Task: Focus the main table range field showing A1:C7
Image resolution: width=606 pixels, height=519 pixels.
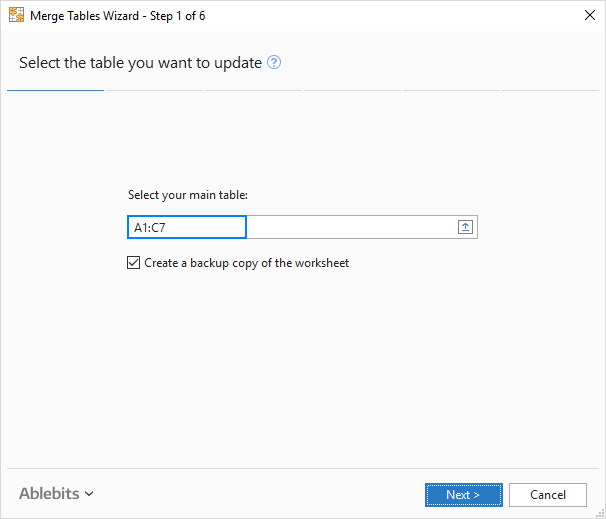Action: (187, 228)
